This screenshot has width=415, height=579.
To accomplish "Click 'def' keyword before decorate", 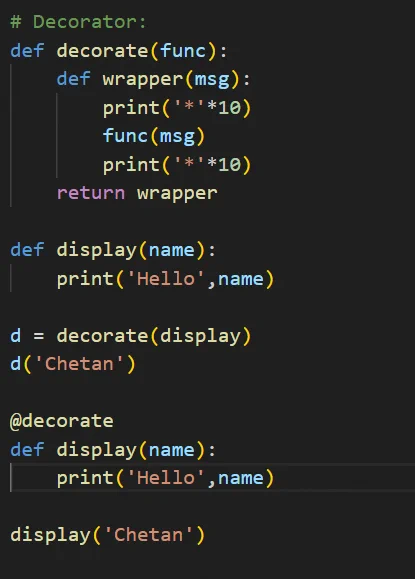I will pos(27,51).
